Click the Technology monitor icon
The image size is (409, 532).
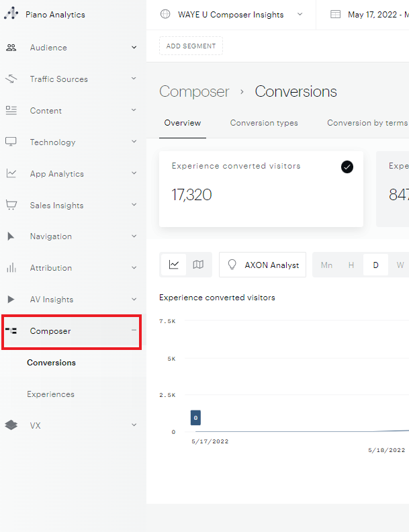(x=11, y=142)
